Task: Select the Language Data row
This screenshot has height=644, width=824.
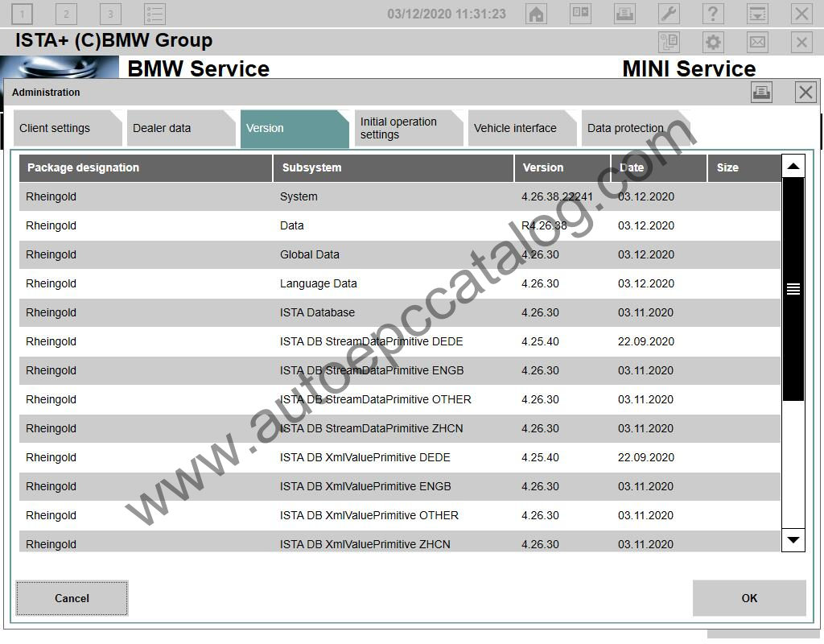Action: click(400, 283)
